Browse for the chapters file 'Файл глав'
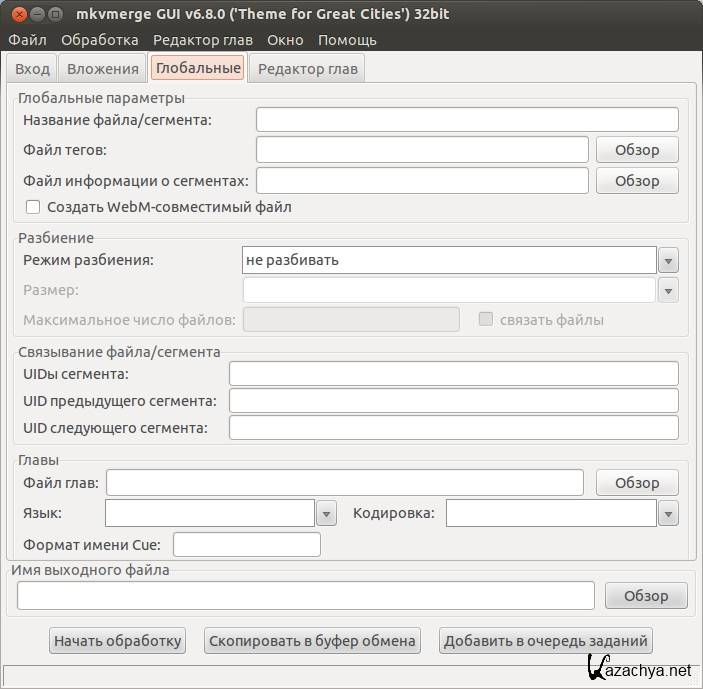703x689 pixels. click(637, 483)
